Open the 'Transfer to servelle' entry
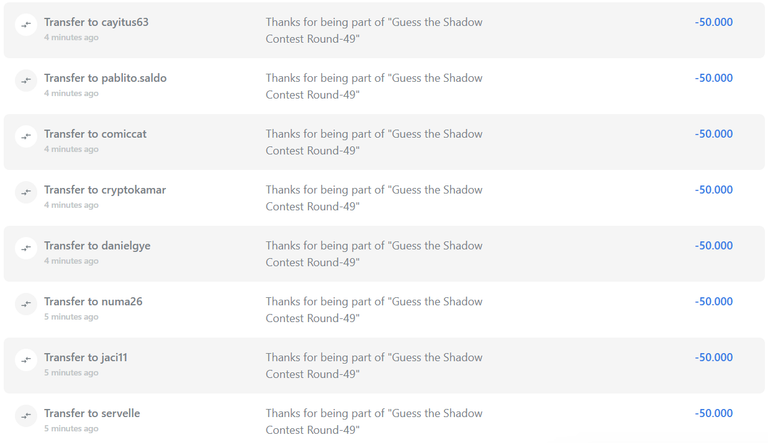This screenshot has width=768, height=443. pos(92,413)
